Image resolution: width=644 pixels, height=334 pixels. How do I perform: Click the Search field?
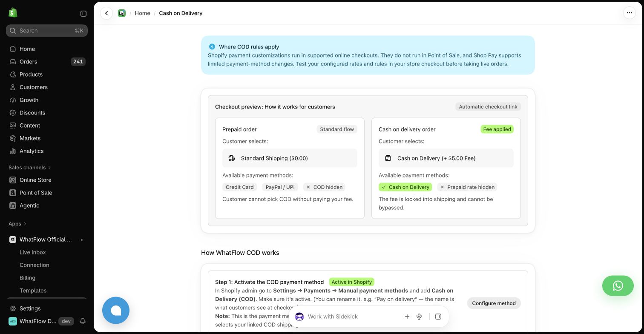tap(47, 31)
